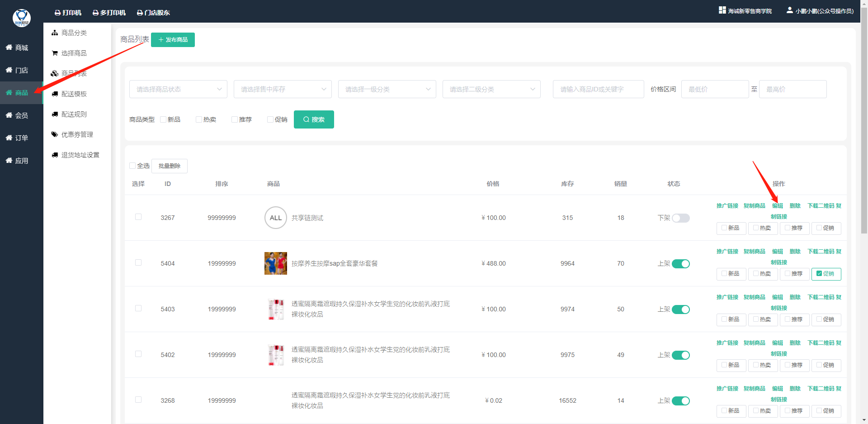Image resolution: width=868 pixels, height=424 pixels.
Task: Open the 请选择商品状态 dropdown
Action: coord(178,89)
